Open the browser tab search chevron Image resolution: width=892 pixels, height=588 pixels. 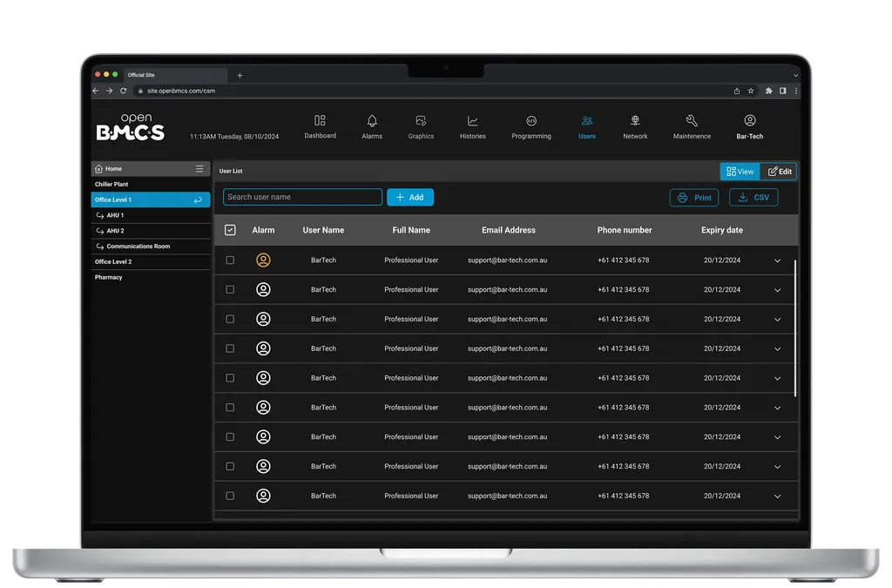click(x=795, y=75)
